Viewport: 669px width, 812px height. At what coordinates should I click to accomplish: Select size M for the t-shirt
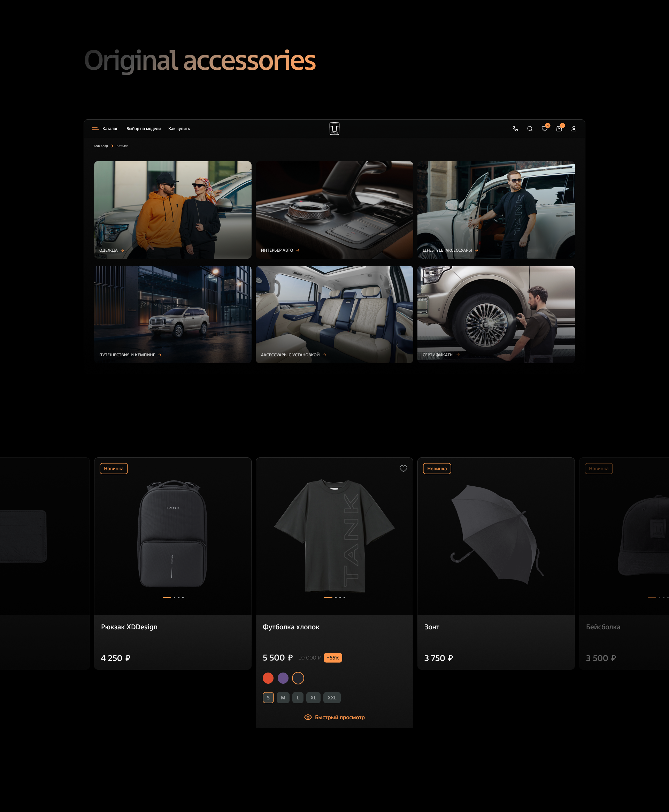[283, 698]
